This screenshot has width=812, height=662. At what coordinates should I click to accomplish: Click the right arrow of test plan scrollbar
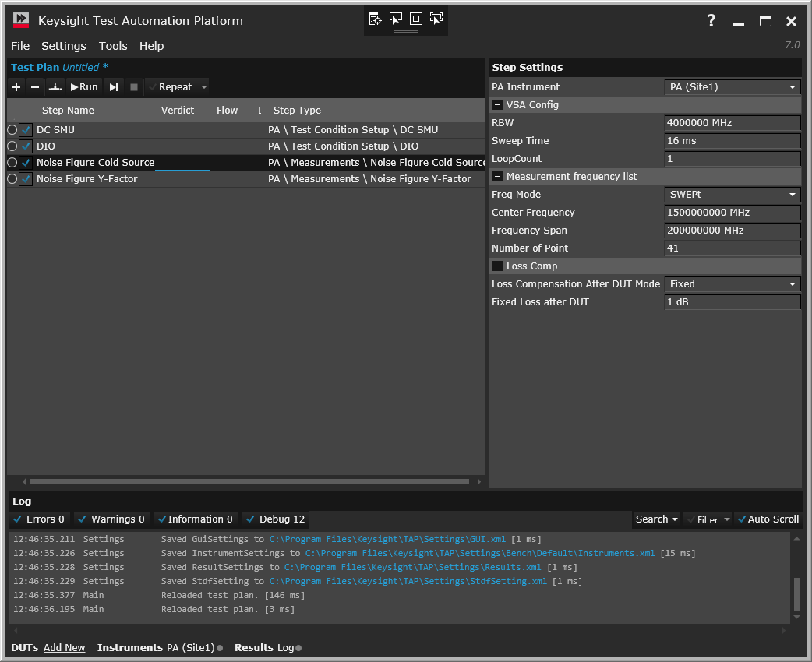479,481
